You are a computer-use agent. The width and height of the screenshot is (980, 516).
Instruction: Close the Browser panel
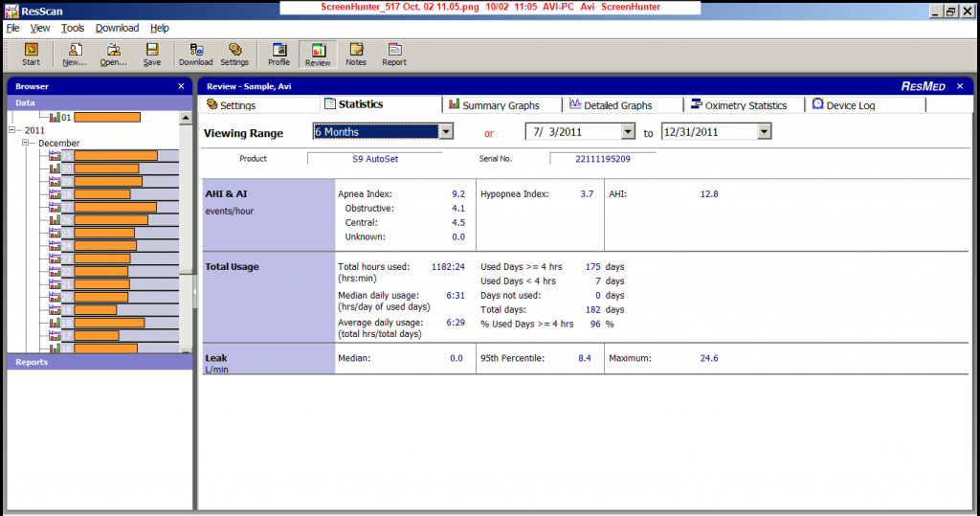(181, 86)
